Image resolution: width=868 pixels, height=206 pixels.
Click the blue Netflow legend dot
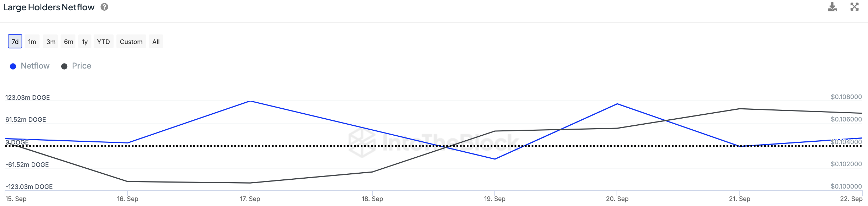tap(13, 66)
